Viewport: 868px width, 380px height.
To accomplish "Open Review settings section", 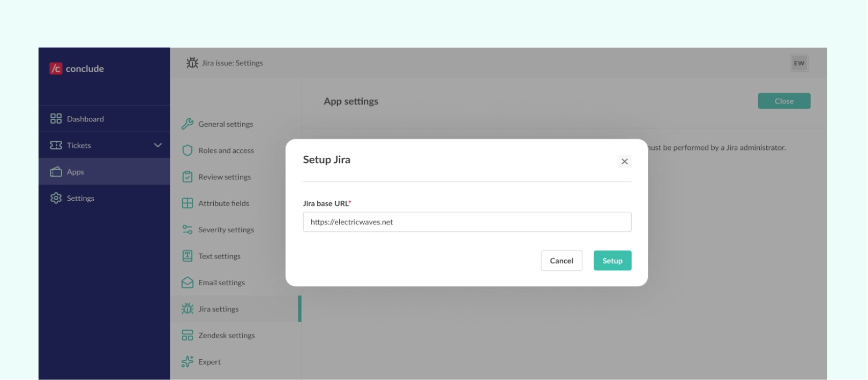I will click(x=236, y=177).
